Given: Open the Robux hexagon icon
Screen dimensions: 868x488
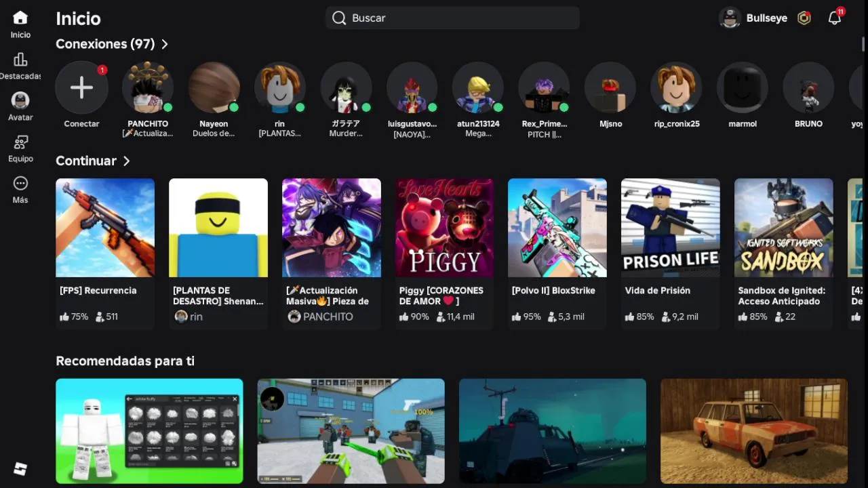Looking at the screenshot, I should click(x=804, y=18).
